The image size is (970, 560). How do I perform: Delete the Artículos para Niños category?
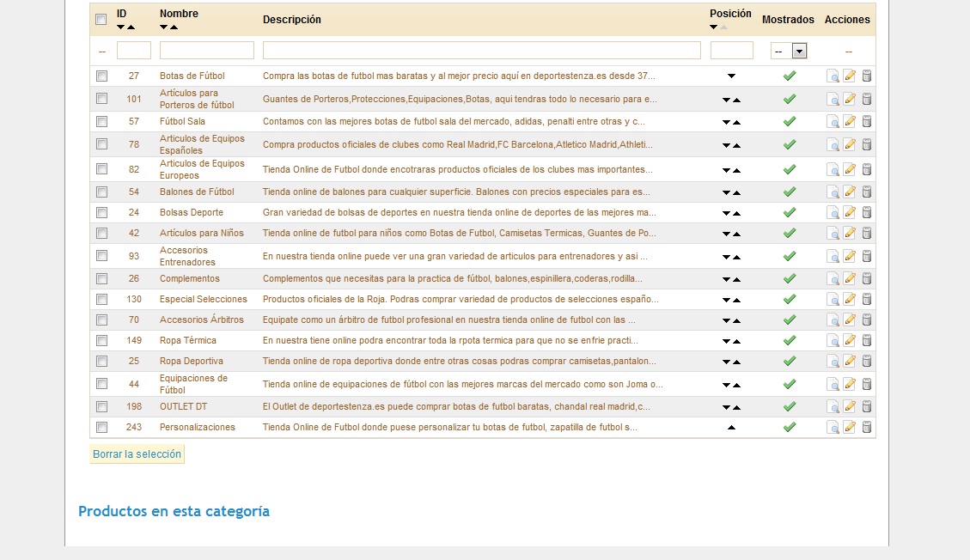tap(867, 233)
